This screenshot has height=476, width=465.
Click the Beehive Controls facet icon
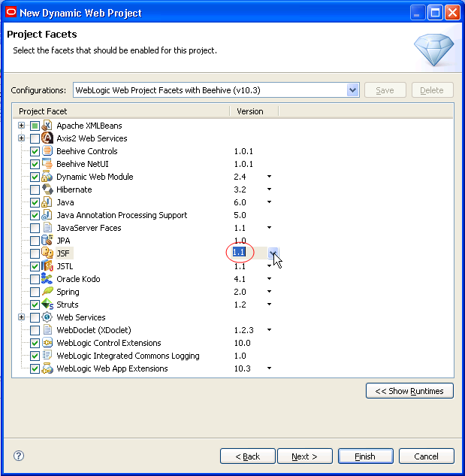tap(47, 151)
